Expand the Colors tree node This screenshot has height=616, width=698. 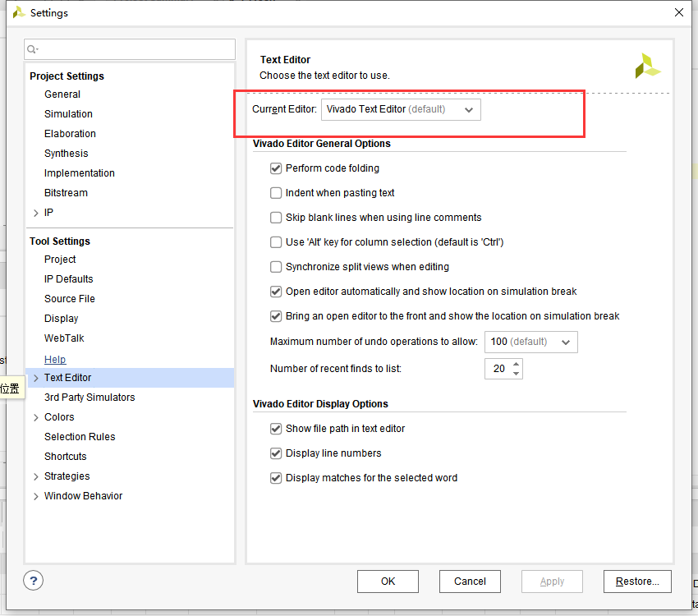coord(36,417)
